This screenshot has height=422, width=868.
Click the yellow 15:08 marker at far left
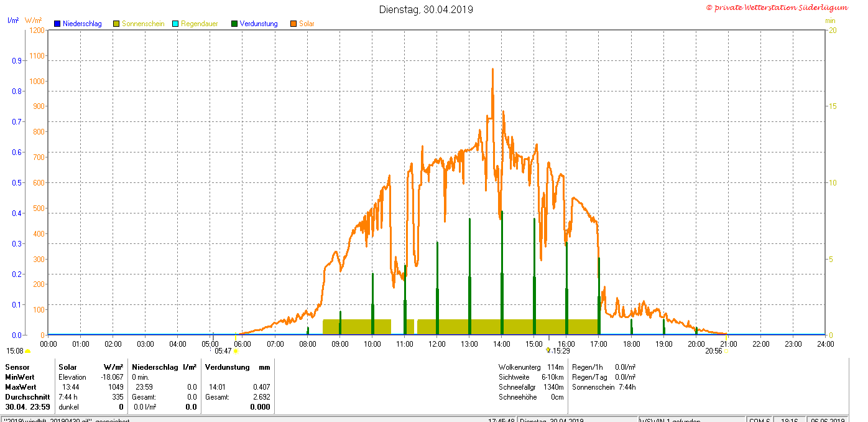tap(27, 351)
